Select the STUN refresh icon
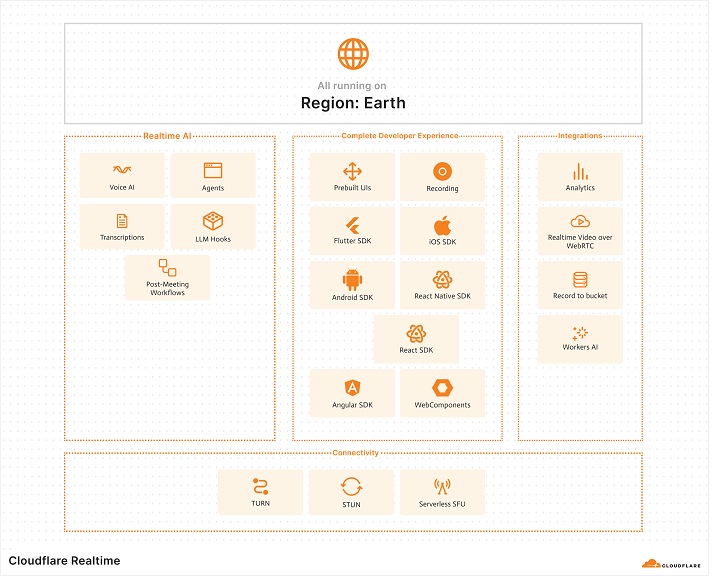The image size is (713, 576). (351, 487)
